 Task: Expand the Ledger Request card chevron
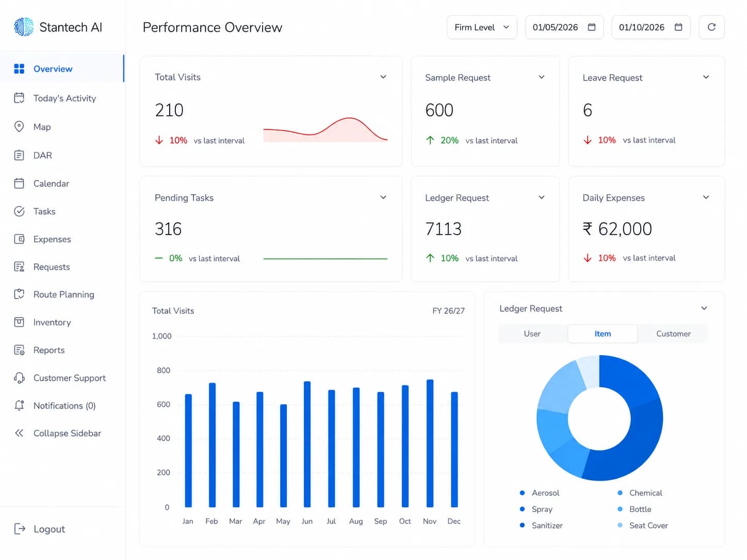pyautogui.click(x=542, y=197)
